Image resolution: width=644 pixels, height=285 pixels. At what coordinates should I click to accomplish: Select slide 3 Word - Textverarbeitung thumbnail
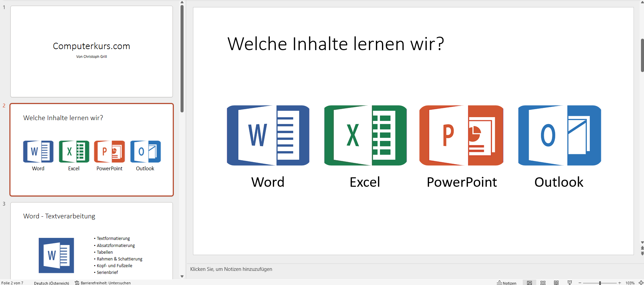point(92,241)
